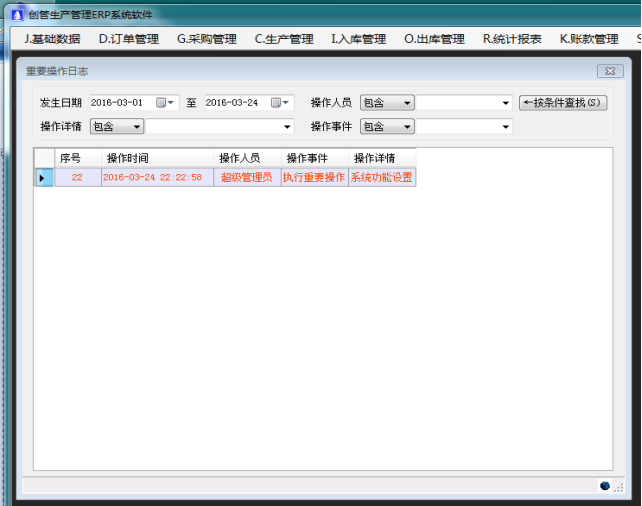The height and width of the screenshot is (506, 642).
Task: Open the end date calendar picker
Action: 279,103
